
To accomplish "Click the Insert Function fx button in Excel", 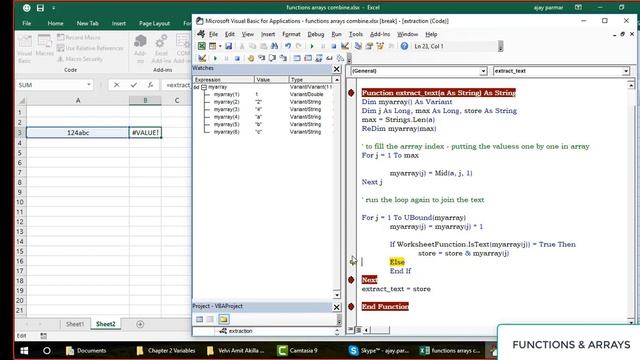I will click(151, 85).
